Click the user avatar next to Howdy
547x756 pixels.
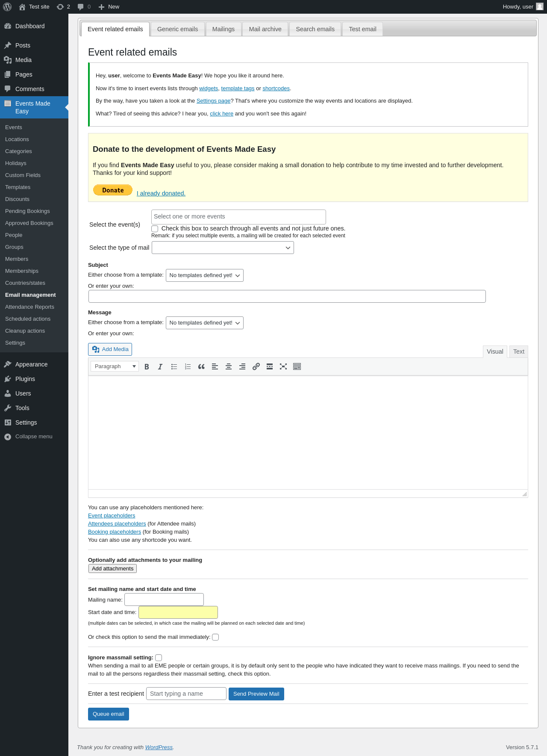tap(540, 7)
